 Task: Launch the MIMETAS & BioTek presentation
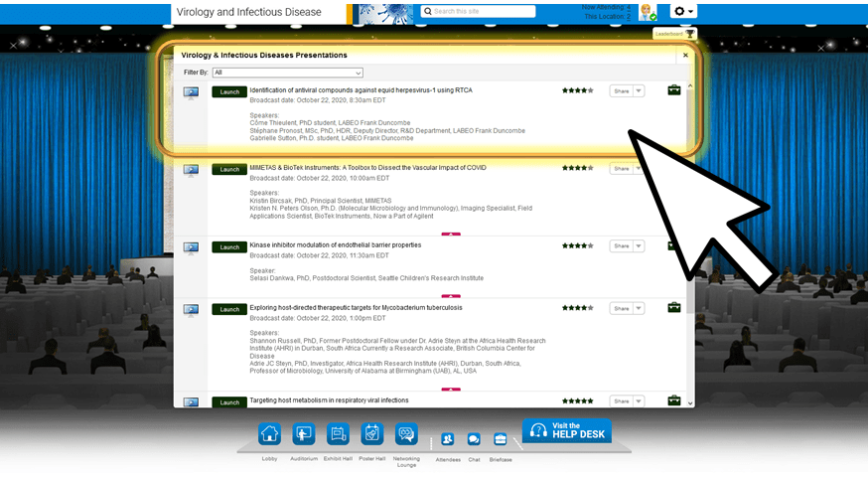[x=229, y=170]
